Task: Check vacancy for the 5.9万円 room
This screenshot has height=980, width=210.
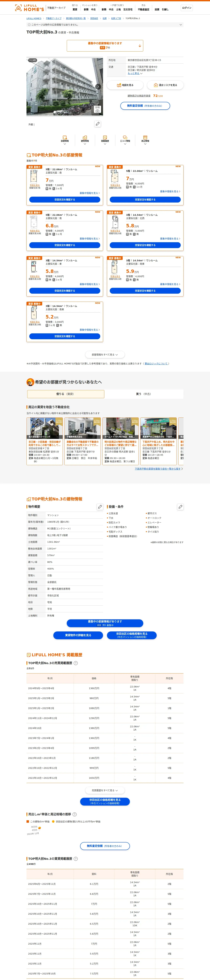Action: 145,291
